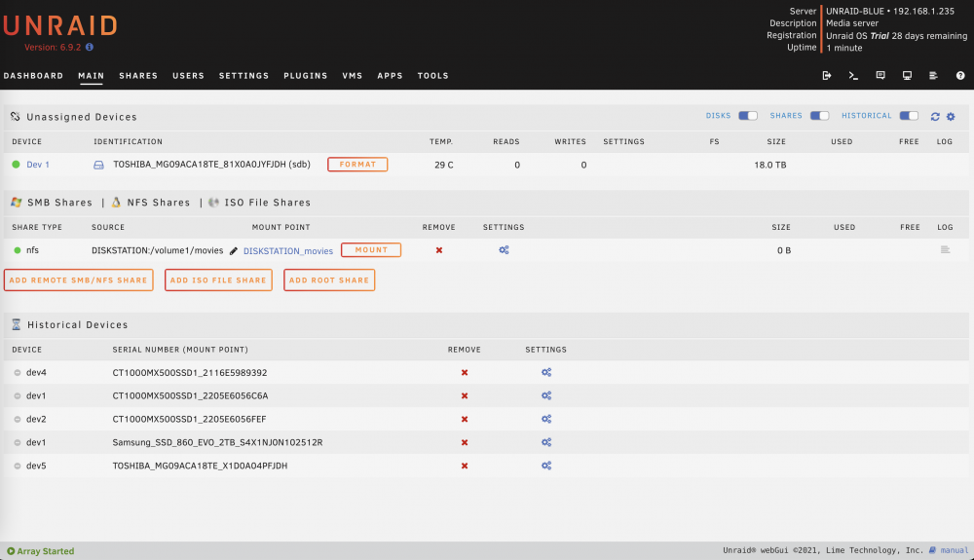Go to the TOOLS tab

433,76
